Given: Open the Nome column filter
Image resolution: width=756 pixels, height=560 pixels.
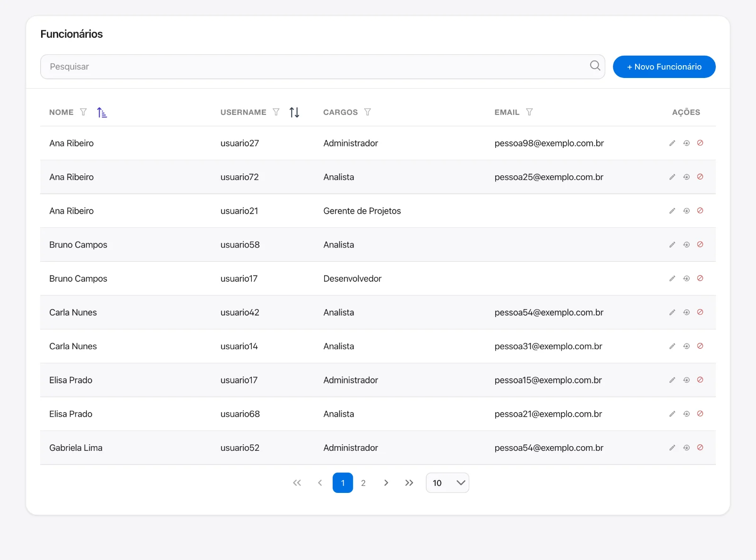Looking at the screenshot, I should [83, 112].
